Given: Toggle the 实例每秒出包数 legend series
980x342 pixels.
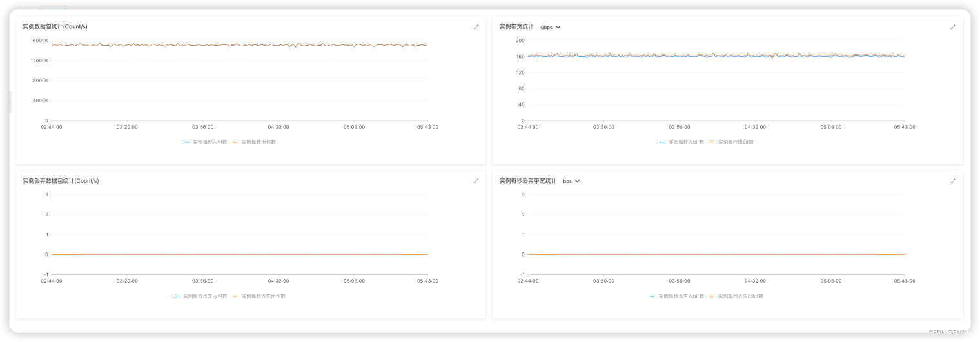Looking at the screenshot, I should pos(254,142).
